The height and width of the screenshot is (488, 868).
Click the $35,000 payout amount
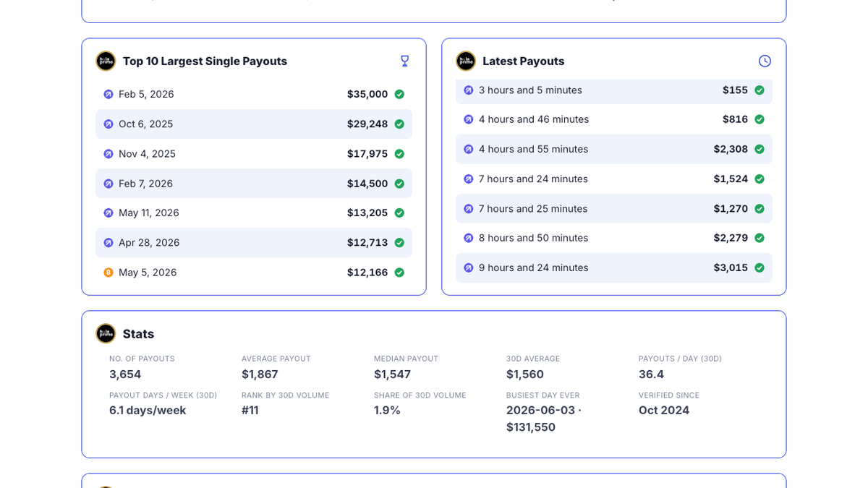tap(367, 94)
